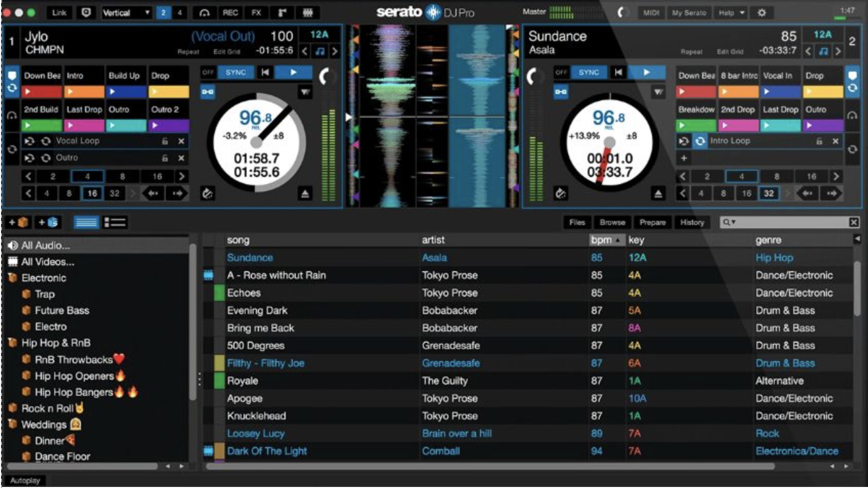Trigger the Breakdow cue on deck 2
The width and height of the screenshot is (868, 489).
[696, 125]
